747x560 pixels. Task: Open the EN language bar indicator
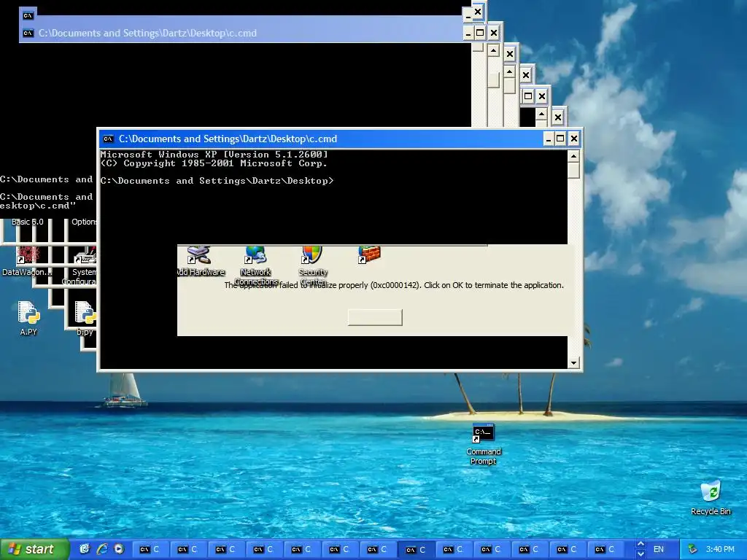[659, 549]
